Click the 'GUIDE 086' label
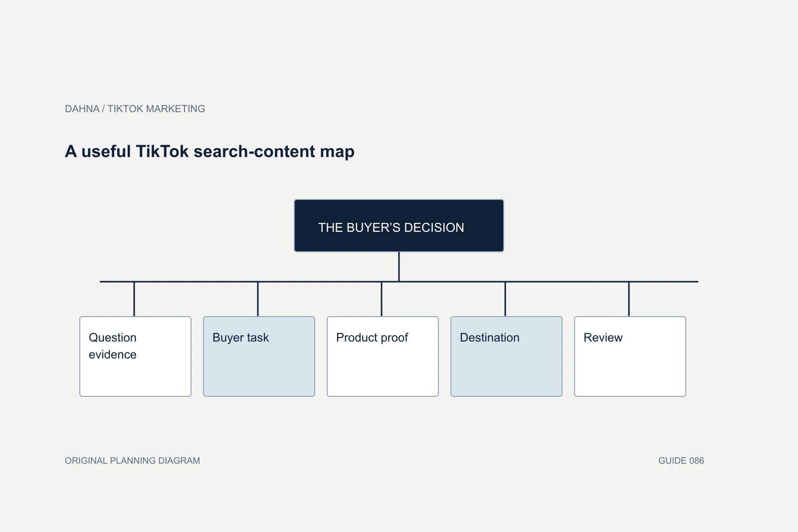798x532 pixels. pyautogui.click(x=681, y=461)
